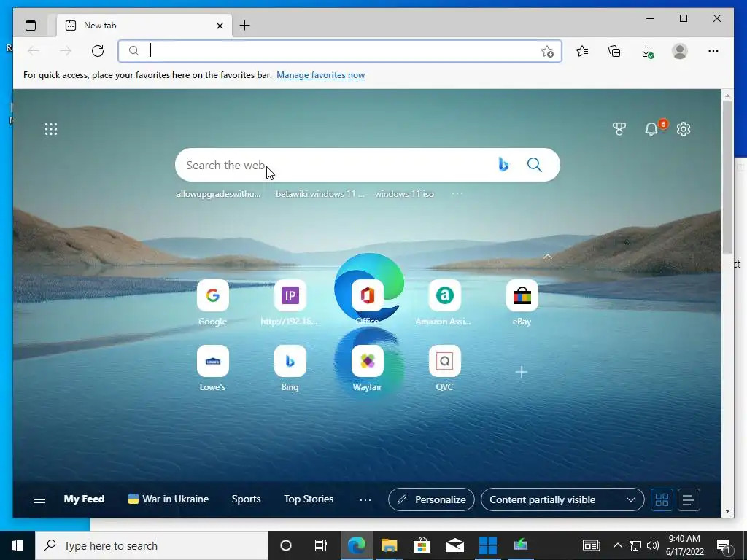Open a new tab with plus button
This screenshot has height=560, width=747.
244,26
